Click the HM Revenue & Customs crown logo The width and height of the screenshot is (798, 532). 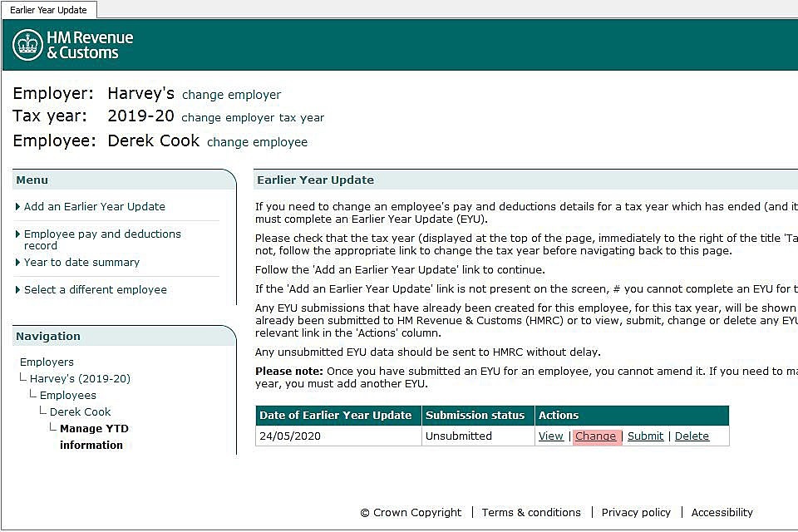click(x=27, y=45)
